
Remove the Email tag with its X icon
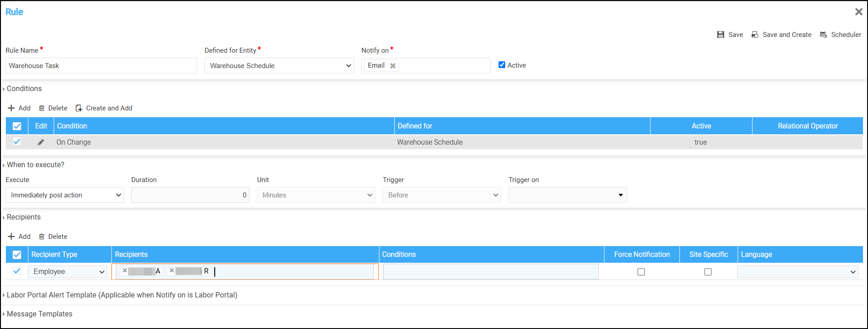[x=393, y=66]
